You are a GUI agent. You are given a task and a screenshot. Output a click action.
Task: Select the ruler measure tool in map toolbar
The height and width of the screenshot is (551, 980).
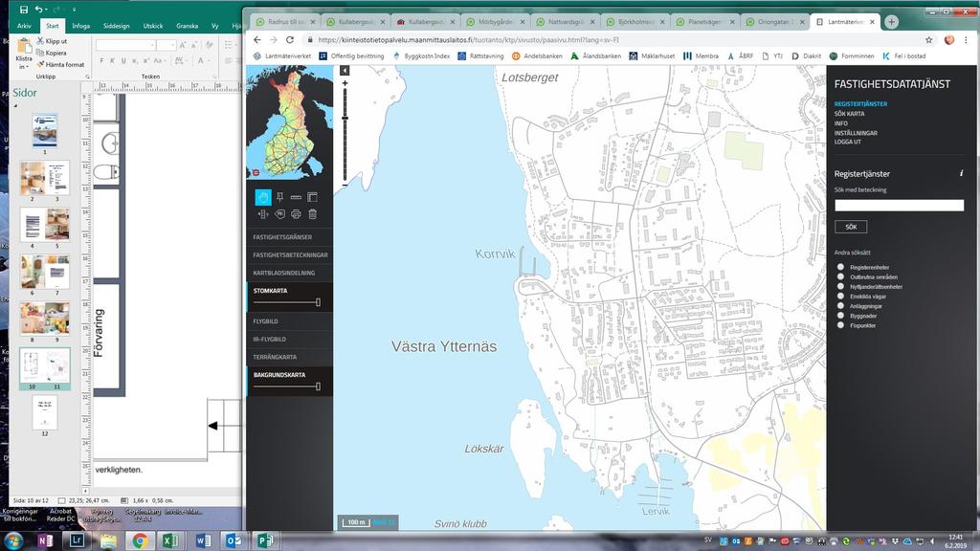(296, 197)
